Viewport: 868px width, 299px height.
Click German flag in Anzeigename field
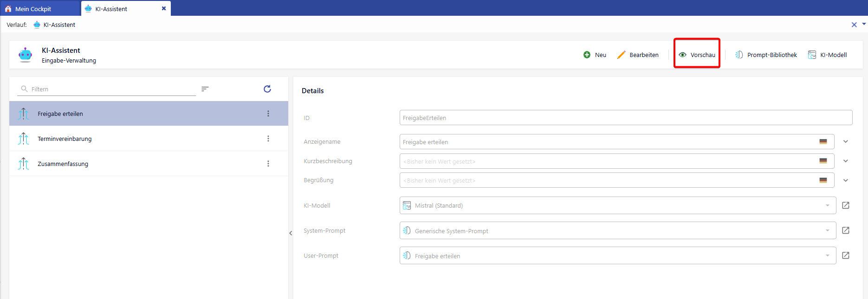tap(823, 142)
